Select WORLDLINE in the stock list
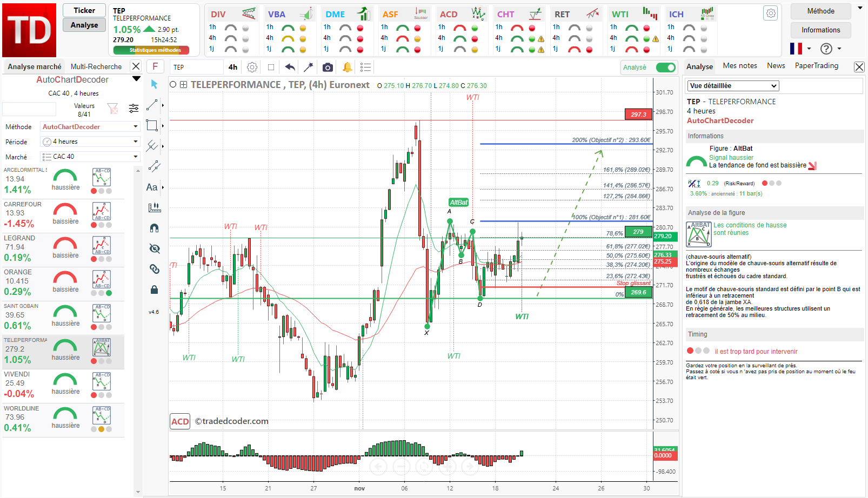The height and width of the screenshot is (498, 868). coord(63,420)
